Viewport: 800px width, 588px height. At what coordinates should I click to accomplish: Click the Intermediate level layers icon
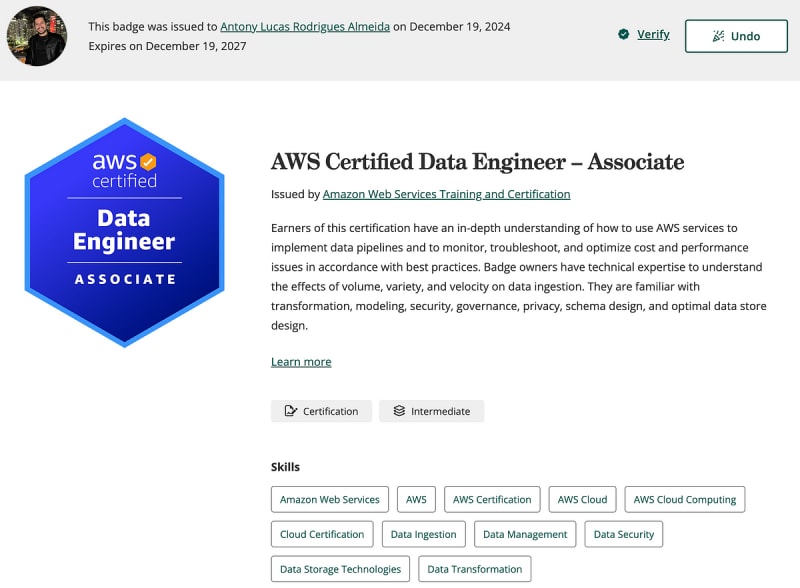pyautogui.click(x=399, y=411)
